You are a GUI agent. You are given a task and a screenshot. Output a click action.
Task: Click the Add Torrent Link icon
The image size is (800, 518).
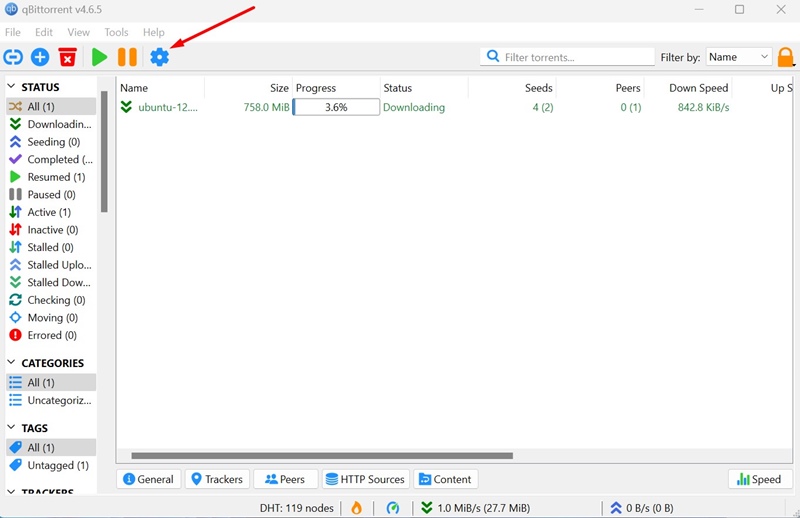pos(13,57)
